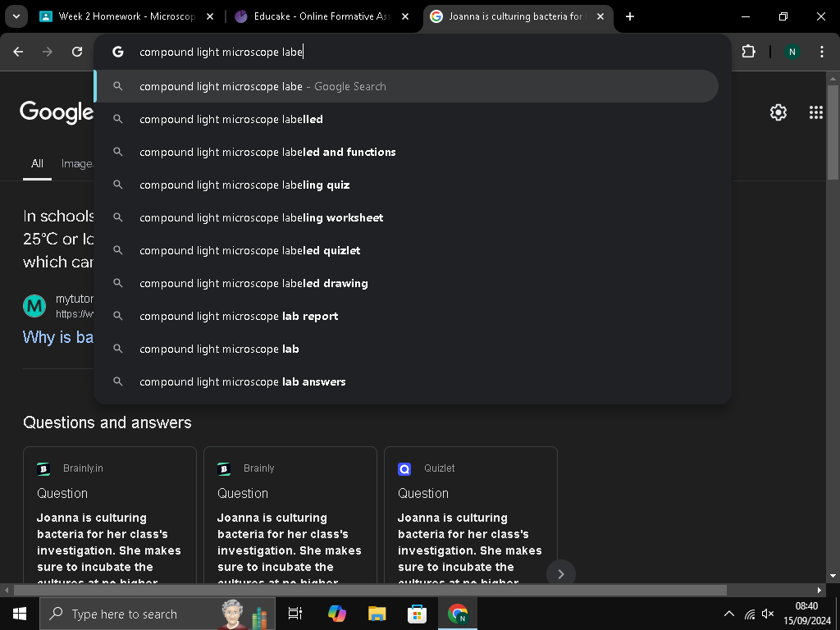The width and height of the screenshot is (840, 630).
Task: Open Google quick settings gear
Action: point(778,112)
